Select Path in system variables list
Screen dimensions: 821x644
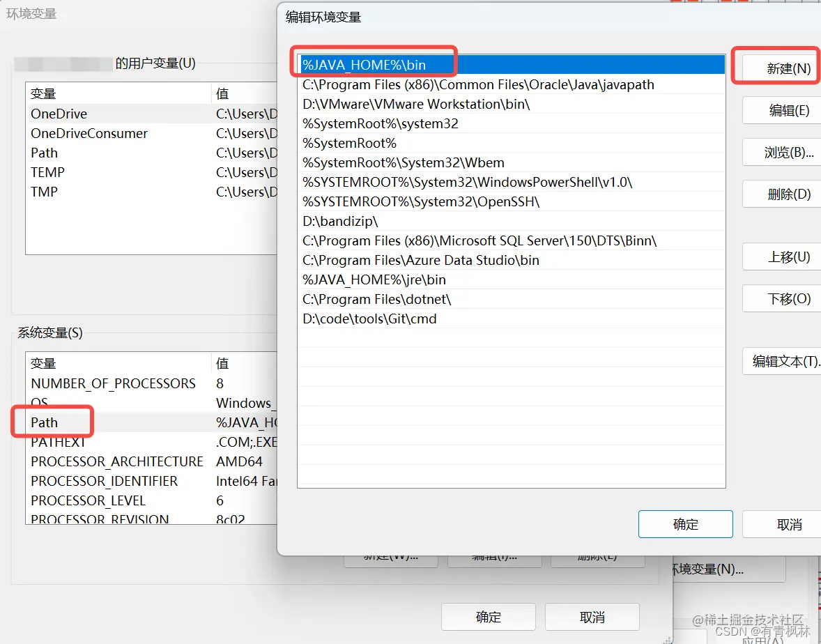point(152,422)
